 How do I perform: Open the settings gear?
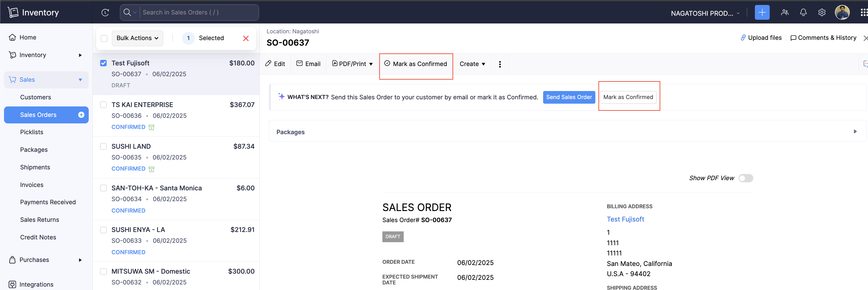click(x=822, y=12)
